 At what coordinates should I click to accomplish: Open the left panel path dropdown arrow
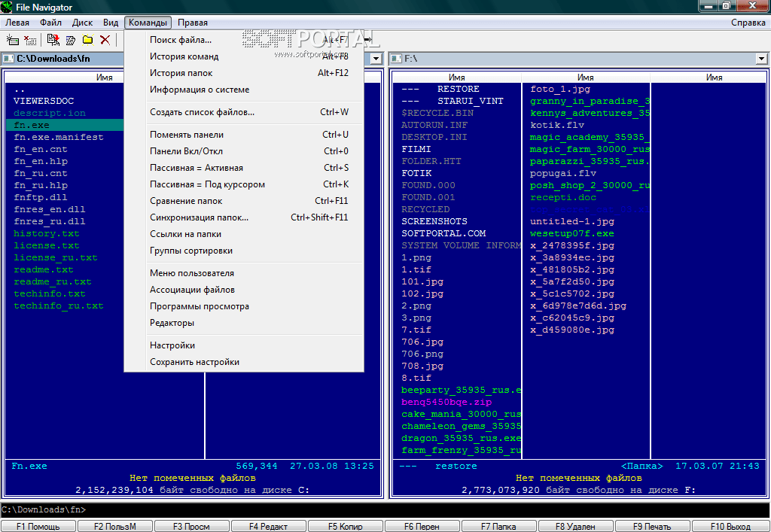click(x=376, y=59)
